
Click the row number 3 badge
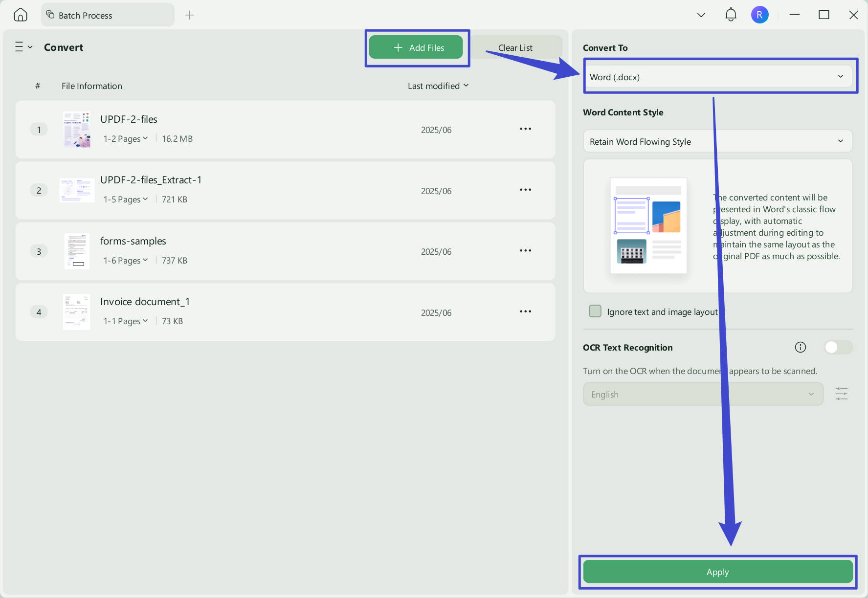click(39, 251)
